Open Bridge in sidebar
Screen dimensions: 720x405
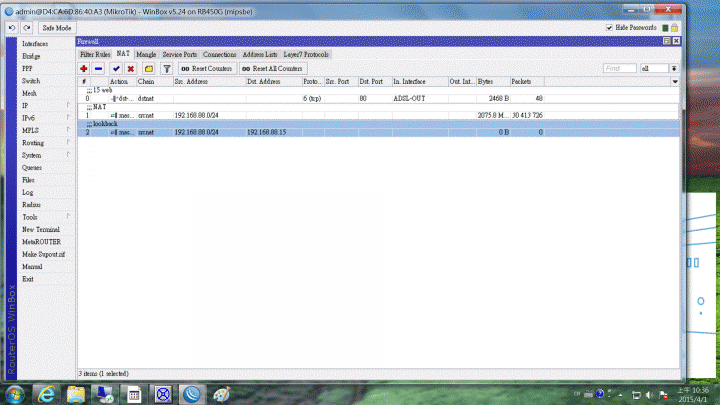click(x=31, y=56)
